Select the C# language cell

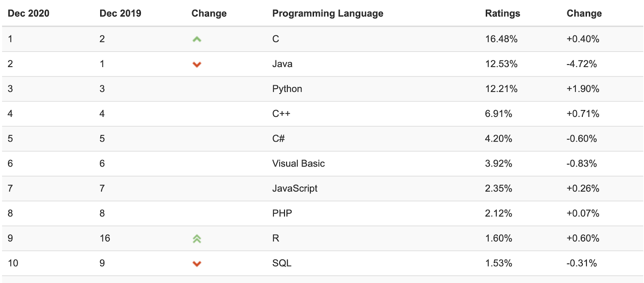point(278,139)
